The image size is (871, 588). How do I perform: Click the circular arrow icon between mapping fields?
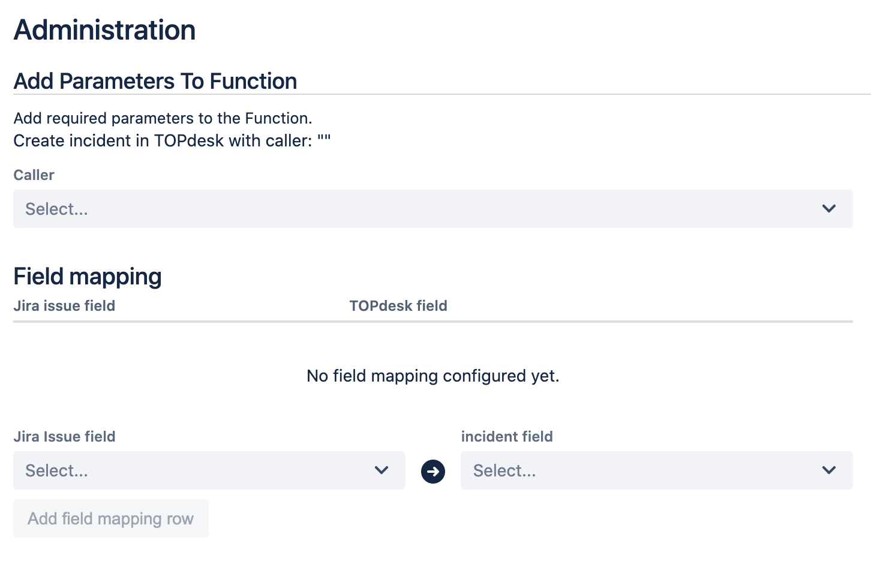tap(433, 472)
